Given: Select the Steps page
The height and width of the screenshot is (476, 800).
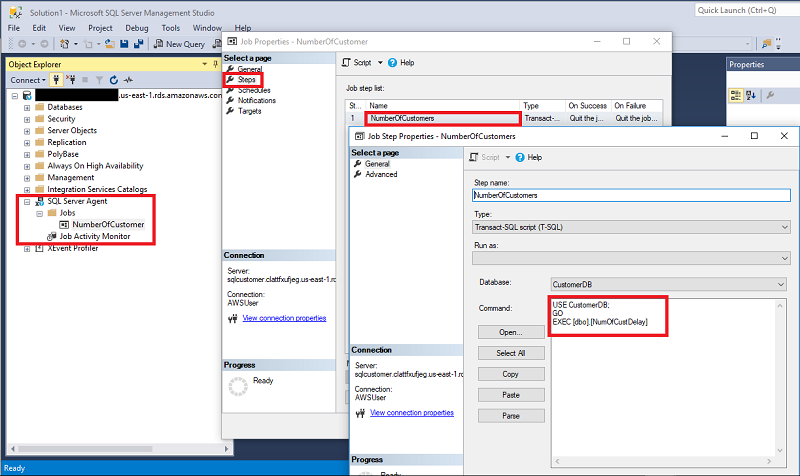Looking at the screenshot, I should pyautogui.click(x=246, y=80).
